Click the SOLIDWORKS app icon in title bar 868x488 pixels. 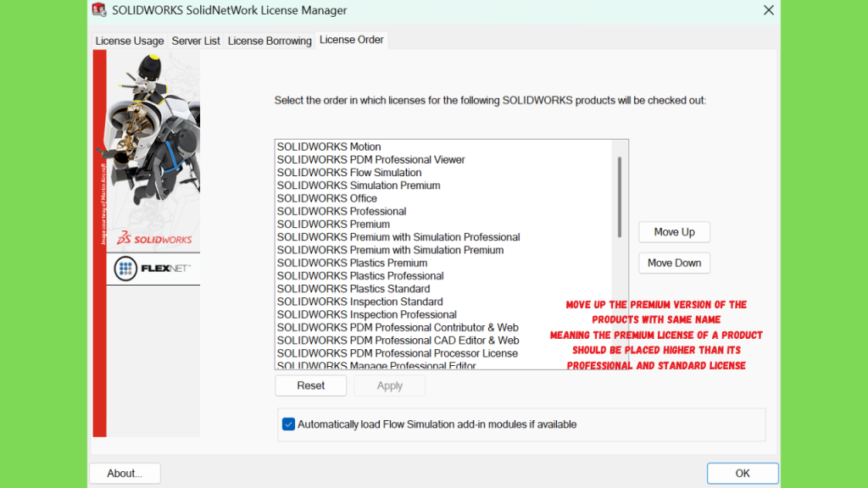(x=99, y=10)
